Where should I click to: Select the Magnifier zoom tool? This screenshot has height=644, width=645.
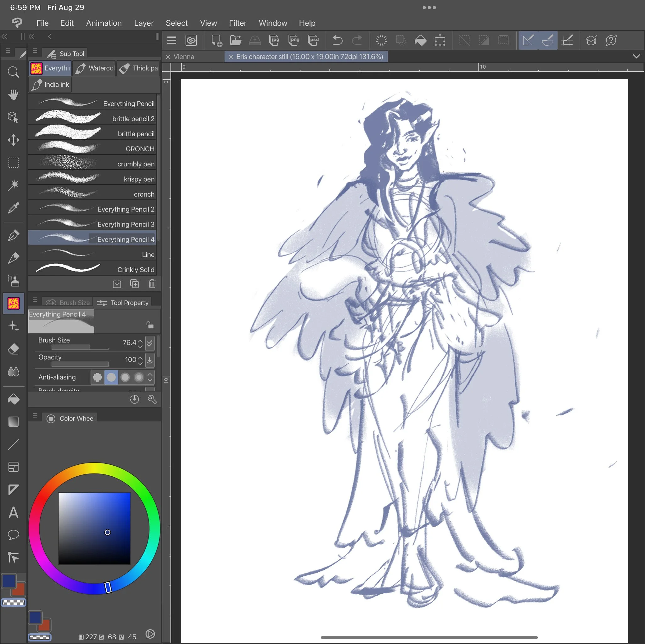coord(13,72)
